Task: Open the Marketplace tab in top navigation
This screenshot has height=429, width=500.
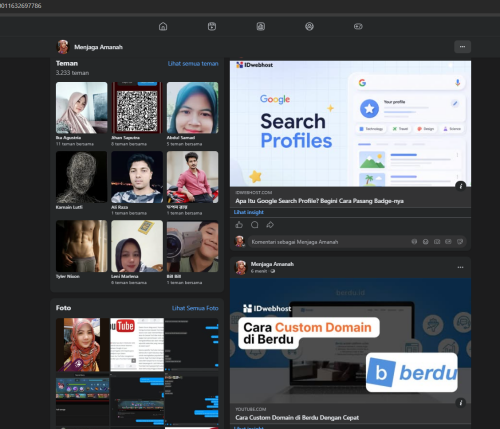Action: pyautogui.click(x=261, y=26)
